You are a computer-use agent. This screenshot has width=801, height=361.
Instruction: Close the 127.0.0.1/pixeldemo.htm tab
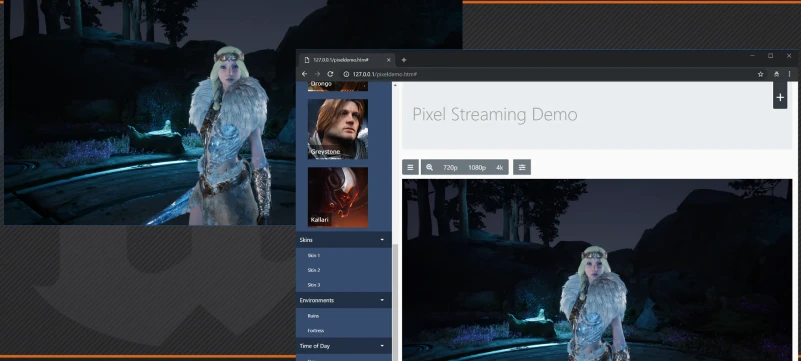click(x=388, y=60)
